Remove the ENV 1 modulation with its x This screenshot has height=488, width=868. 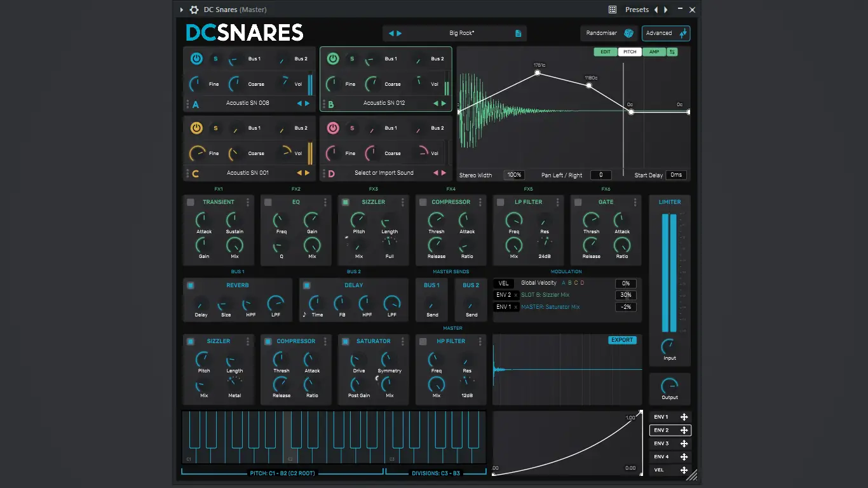pyautogui.click(x=516, y=308)
